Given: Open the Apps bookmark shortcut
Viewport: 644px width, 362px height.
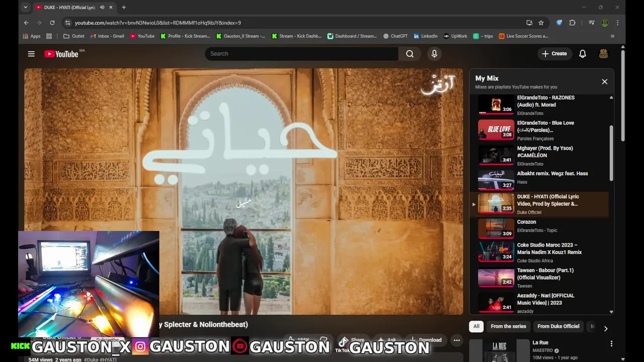Looking at the screenshot, I should (x=32, y=36).
